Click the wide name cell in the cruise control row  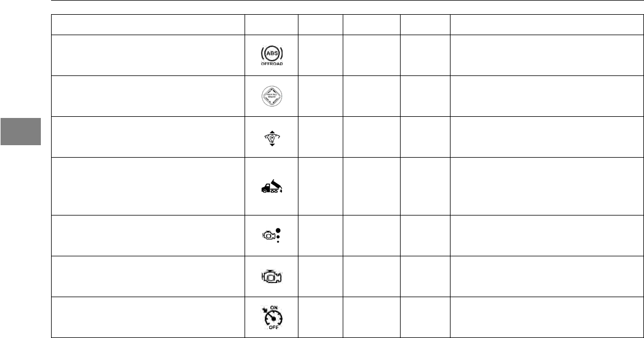tap(148, 318)
